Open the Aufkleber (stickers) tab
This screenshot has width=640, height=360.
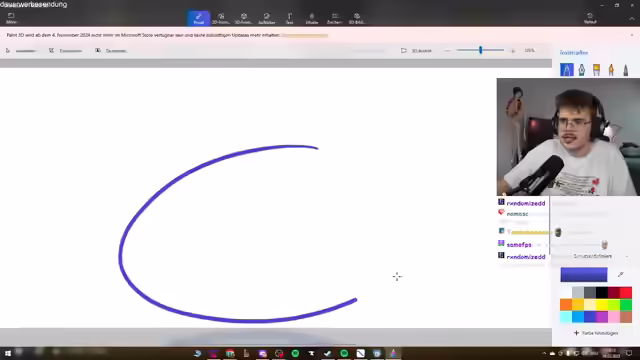pos(267,18)
